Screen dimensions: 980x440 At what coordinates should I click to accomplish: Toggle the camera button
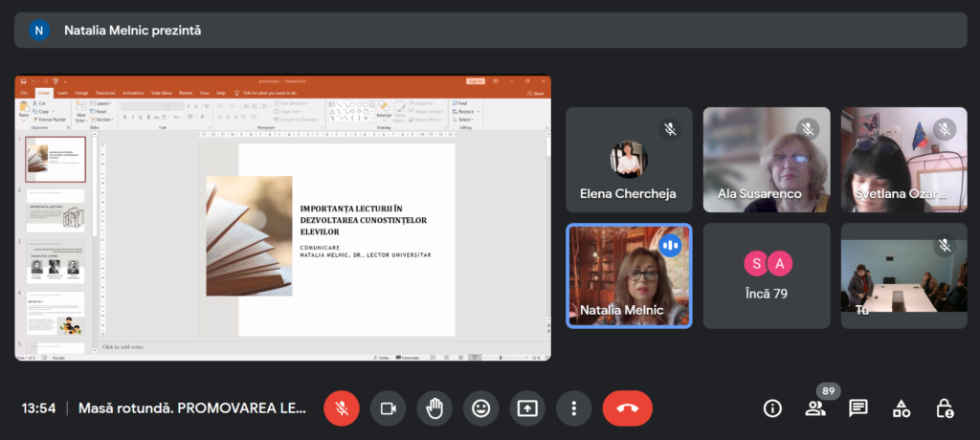(388, 408)
